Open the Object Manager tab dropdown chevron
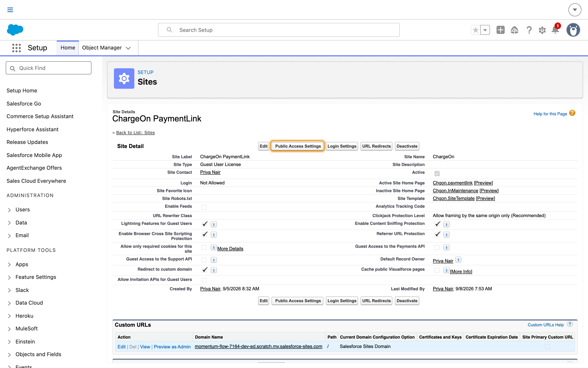This screenshot has width=588, height=368. click(x=128, y=48)
